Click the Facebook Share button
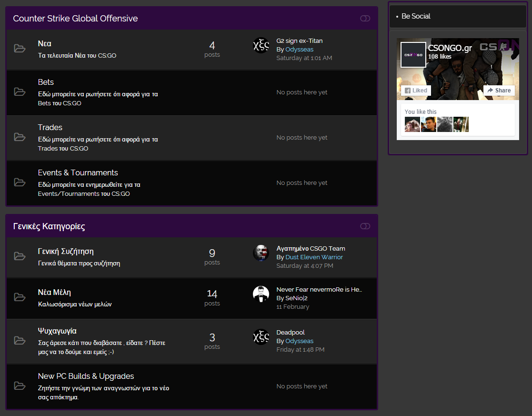The image size is (532, 416). click(499, 91)
